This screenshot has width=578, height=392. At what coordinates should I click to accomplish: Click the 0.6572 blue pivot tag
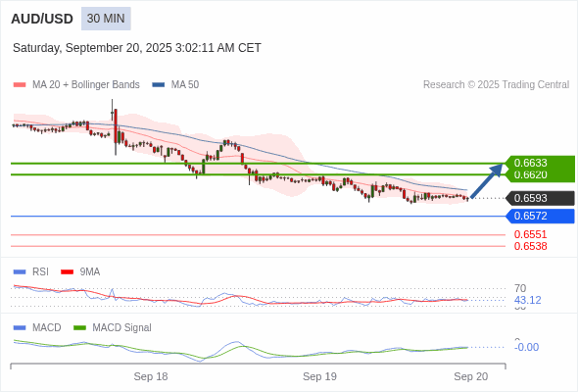tap(540, 216)
